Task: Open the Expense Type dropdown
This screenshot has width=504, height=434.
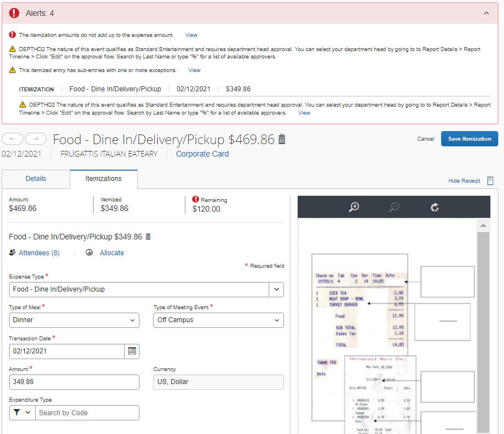Action: [x=276, y=289]
